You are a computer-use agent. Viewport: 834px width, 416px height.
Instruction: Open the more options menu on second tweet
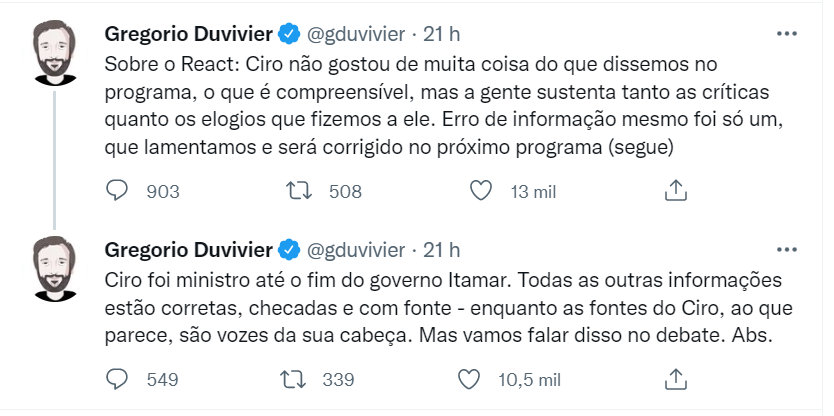788,249
